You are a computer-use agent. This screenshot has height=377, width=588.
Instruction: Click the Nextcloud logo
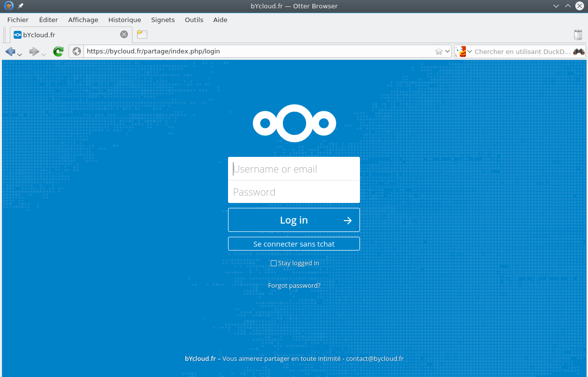(294, 123)
